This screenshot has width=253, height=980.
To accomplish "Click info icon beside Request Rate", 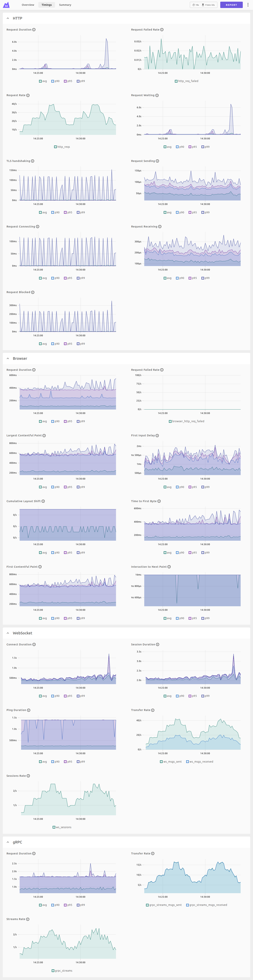I will [x=28, y=96].
